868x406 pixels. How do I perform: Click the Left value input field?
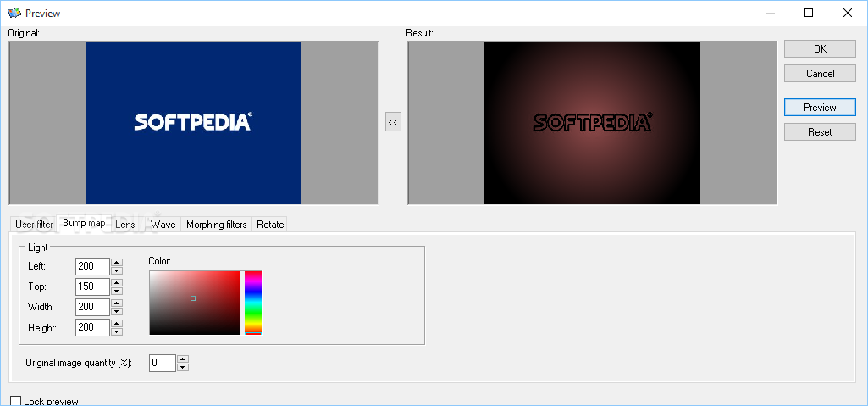click(93, 266)
